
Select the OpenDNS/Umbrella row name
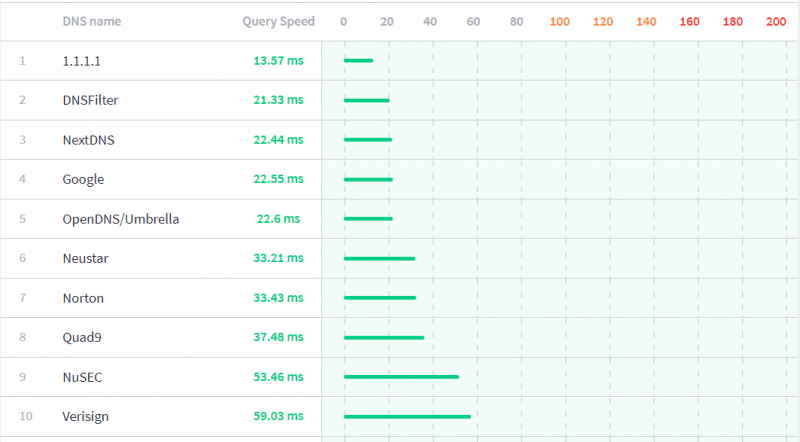pos(121,219)
